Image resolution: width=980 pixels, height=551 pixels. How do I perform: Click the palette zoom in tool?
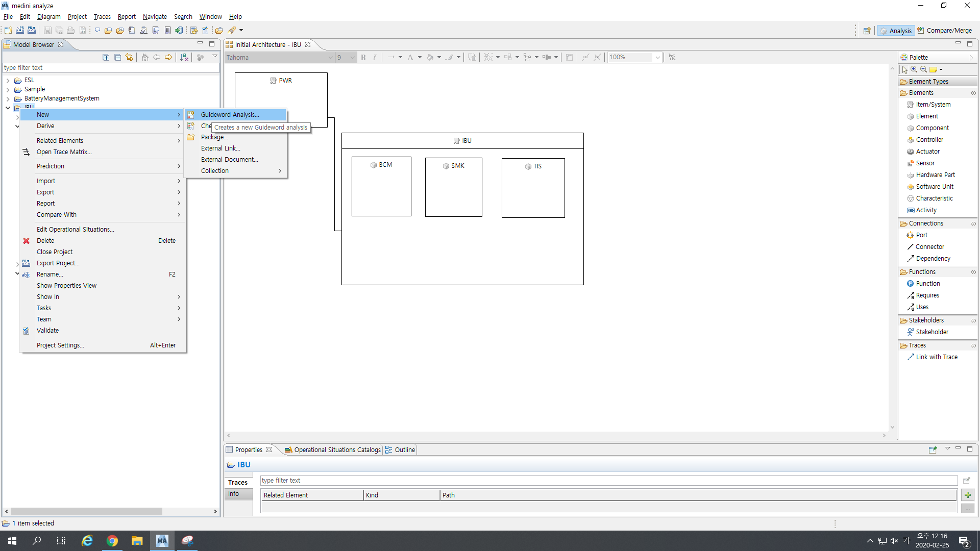pyautogui.click(x=914, y=69)
